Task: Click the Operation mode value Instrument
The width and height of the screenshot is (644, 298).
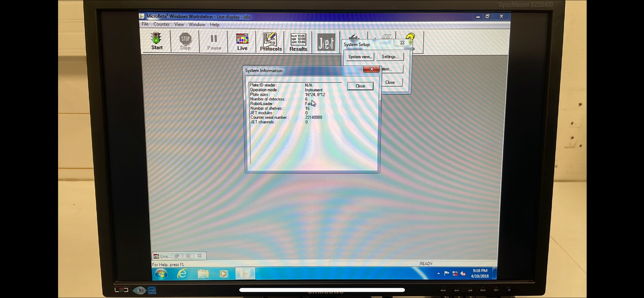Action: coord(314,90)
